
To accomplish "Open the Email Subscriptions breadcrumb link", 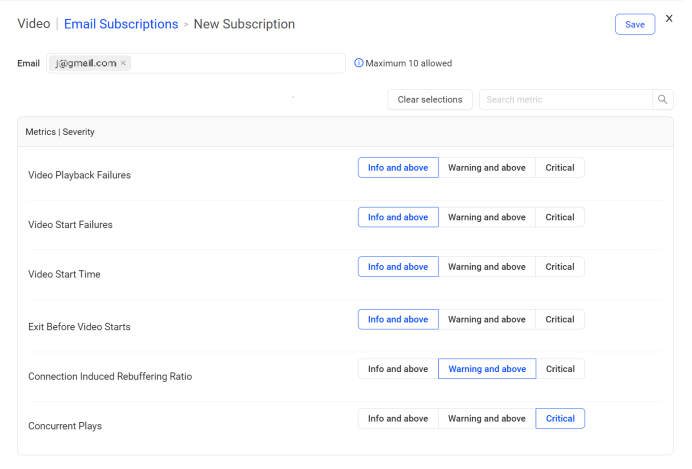I will (121, 24).
